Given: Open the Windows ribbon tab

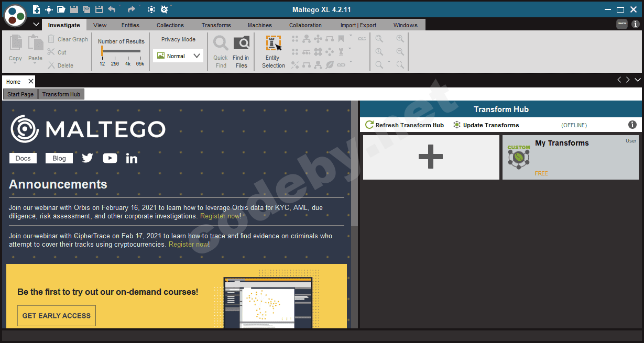Looking at the screenshot, I should 406,25.
